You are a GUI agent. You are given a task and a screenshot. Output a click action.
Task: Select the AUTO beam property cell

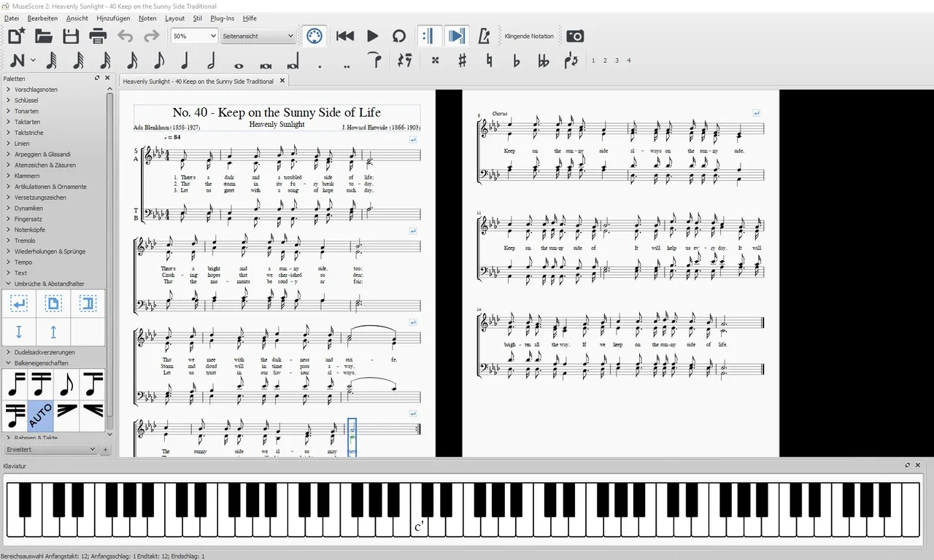tap(41, 416)
